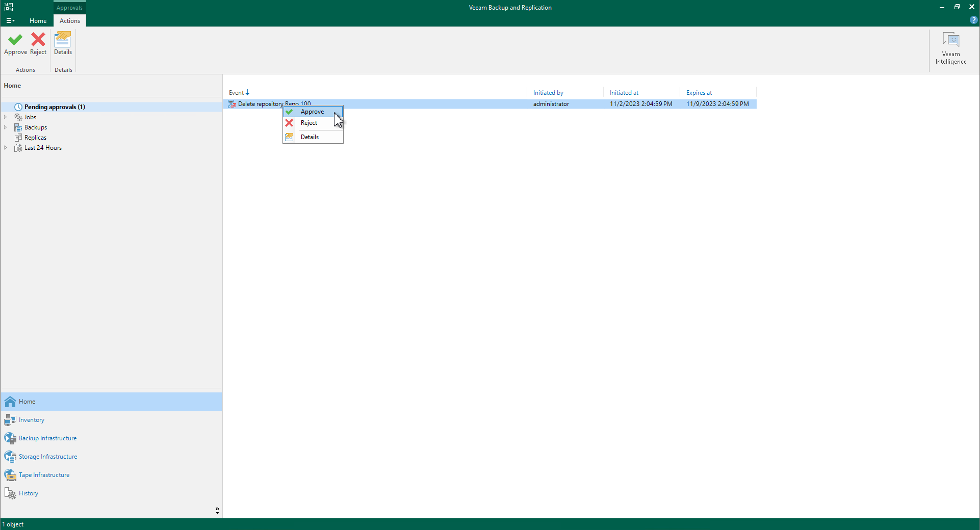Restore down the Veeam window
980x530 pixels.
(957, 7)
